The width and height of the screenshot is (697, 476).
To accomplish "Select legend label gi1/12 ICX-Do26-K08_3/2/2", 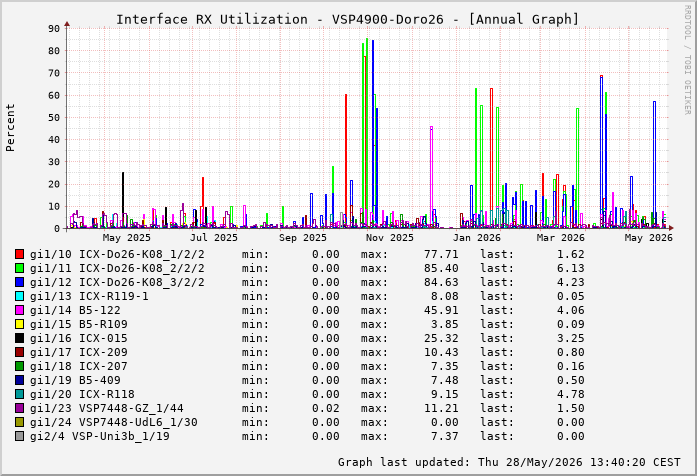I will (117, 282).
